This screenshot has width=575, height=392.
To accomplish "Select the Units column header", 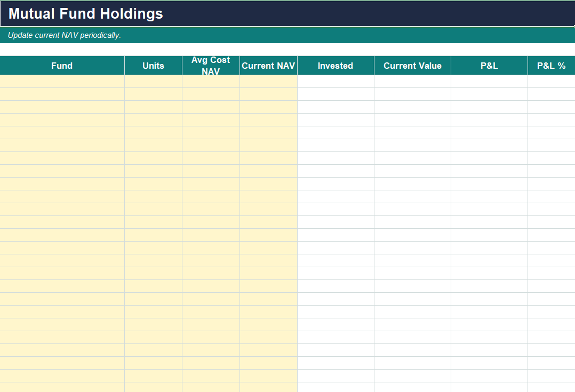I will (x=153, y=66).
